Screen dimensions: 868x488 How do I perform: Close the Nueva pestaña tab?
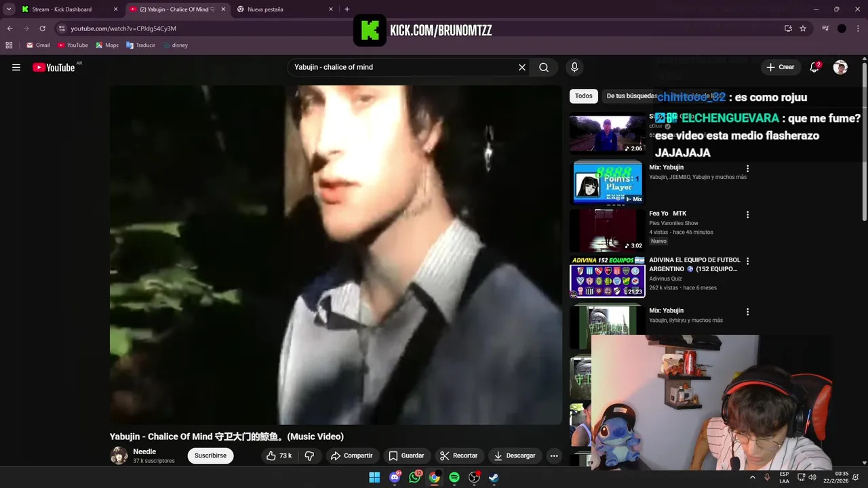click(331, 9)
